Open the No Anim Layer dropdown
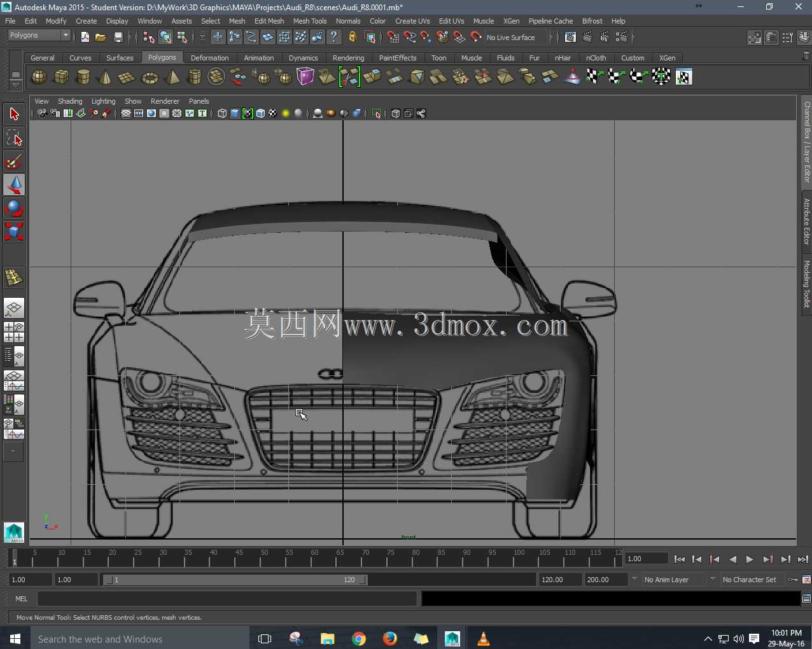Image resolution: width=812 pixels, height=649 pixels. pyautogui.click(x=675, y=580)
